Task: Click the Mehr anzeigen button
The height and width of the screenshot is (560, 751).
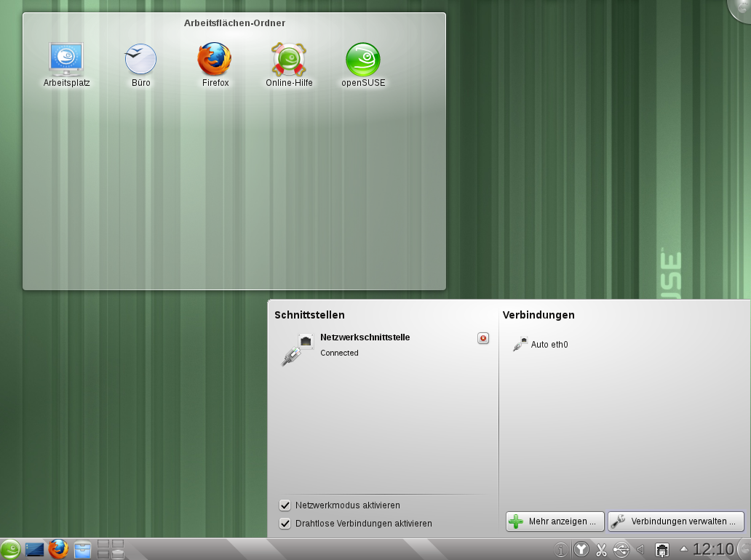Action: [x=555, y=521]
